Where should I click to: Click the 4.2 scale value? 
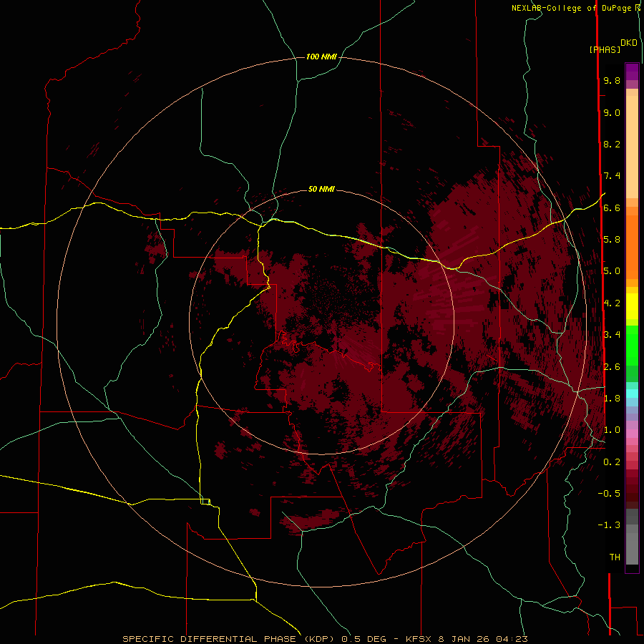[x=612, y=303]
